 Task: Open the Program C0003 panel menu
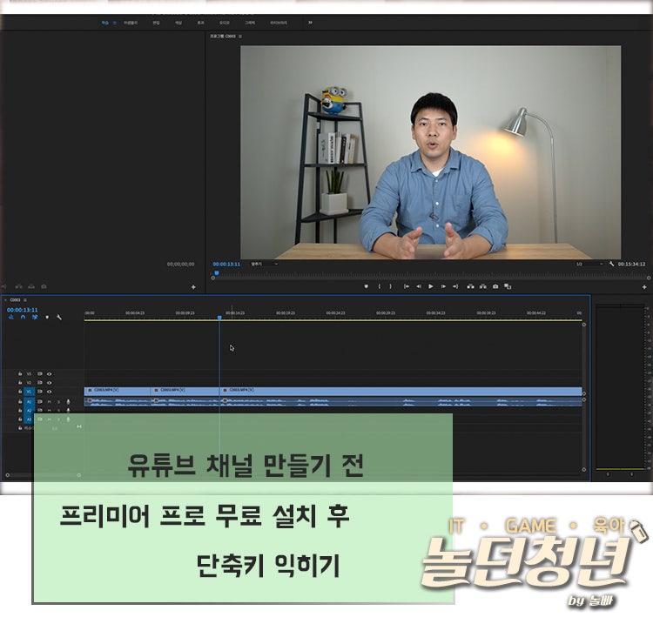coord(240,37)
